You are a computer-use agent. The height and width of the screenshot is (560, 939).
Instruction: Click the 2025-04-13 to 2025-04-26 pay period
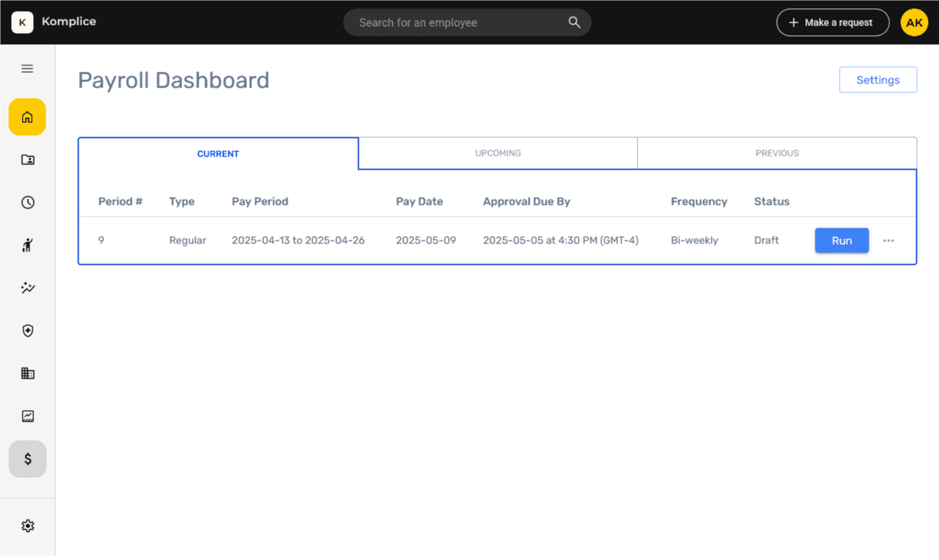298,240
